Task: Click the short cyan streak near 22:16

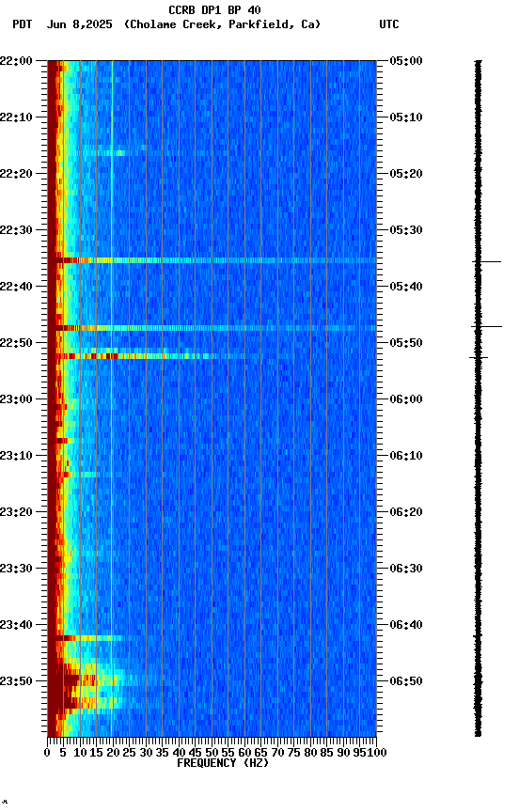Action: pos(103,153)
